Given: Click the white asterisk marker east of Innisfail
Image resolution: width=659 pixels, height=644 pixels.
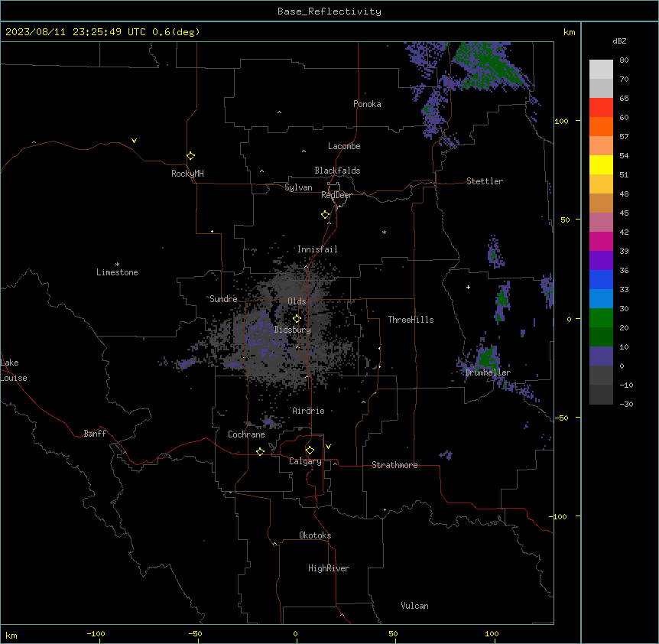Looking at the screenshot, I should (384, 233).
